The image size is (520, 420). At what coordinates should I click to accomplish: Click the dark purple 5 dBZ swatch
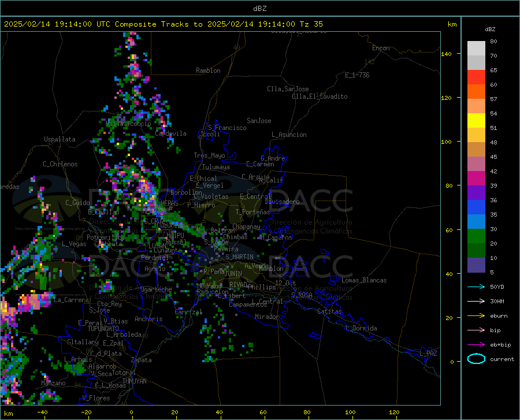point(476,265)
